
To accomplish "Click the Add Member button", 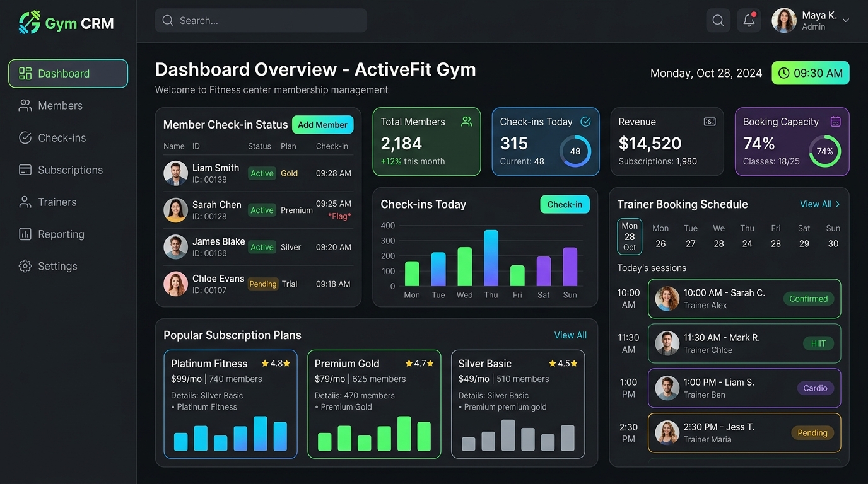I will (322, 125).
